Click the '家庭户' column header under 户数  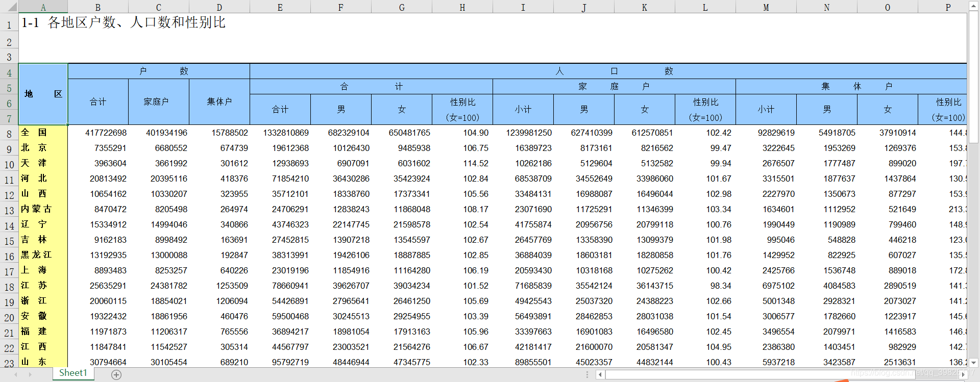coord(159,102)
